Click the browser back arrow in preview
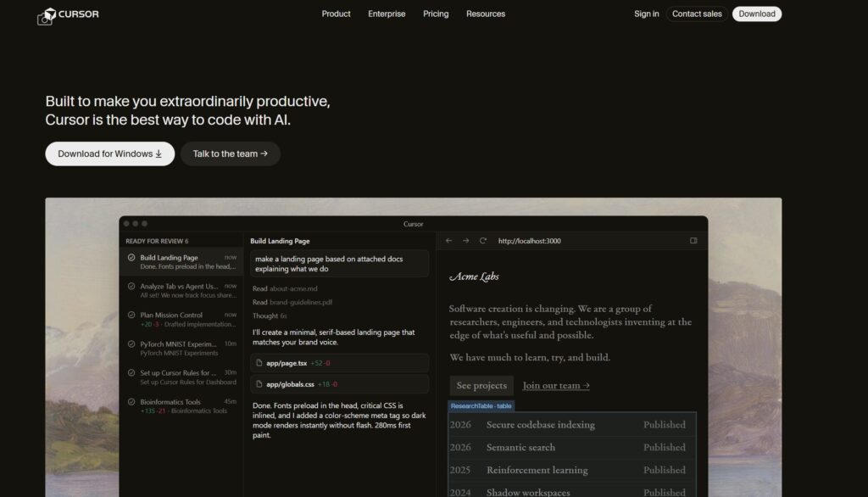Screen dimensions: 868x497 (449, 241)
